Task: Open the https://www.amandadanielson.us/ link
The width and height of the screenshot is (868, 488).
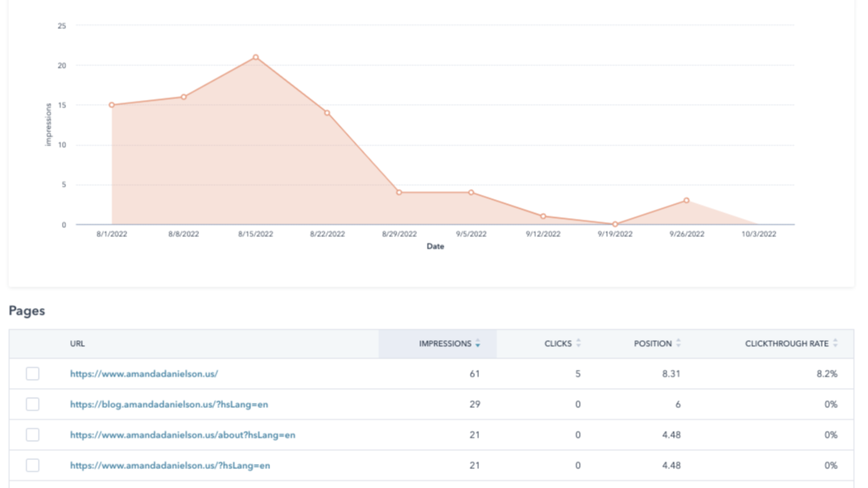Action: pos(144,374)
